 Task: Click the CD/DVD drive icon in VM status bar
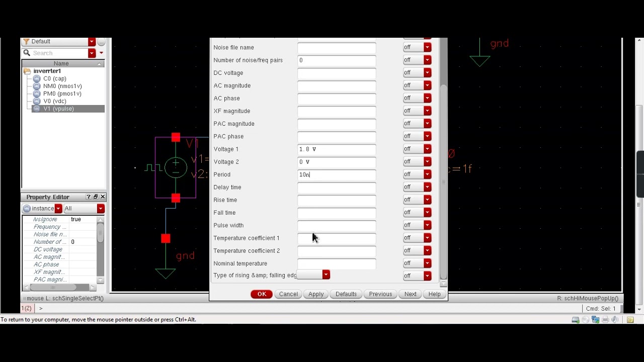click(x=586, y=320)
